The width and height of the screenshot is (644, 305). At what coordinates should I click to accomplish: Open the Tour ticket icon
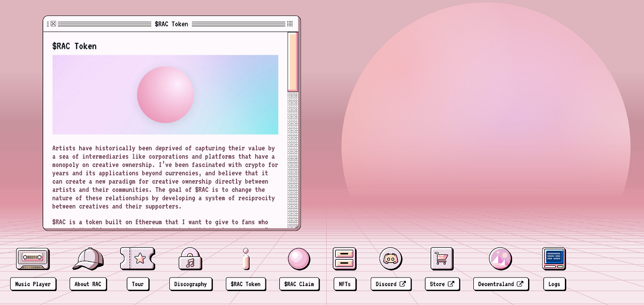(138, 259)
